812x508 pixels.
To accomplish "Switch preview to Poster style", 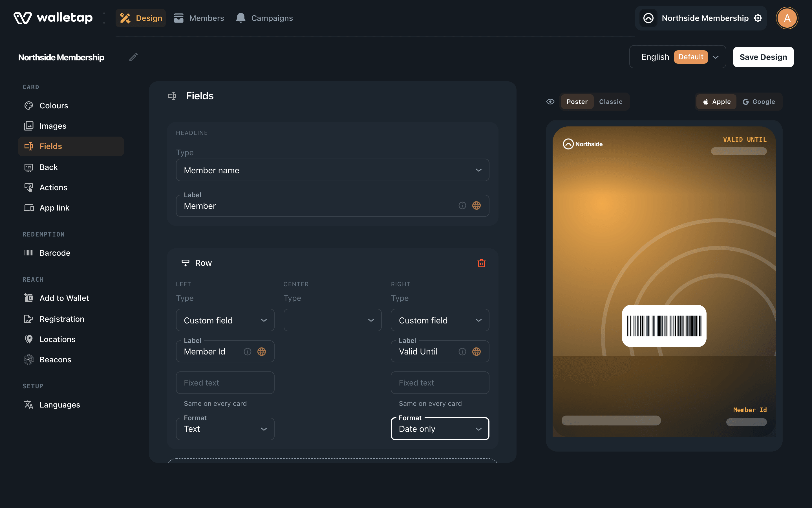I will click(577, 102).
